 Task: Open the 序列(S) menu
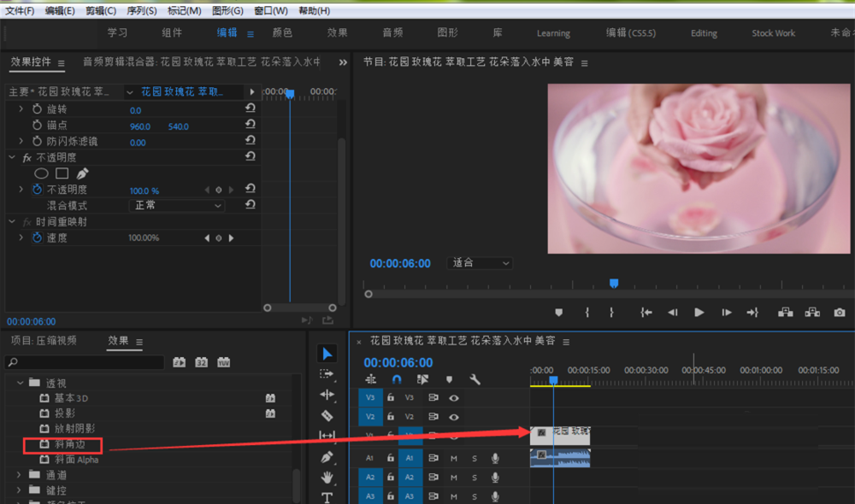141,10
